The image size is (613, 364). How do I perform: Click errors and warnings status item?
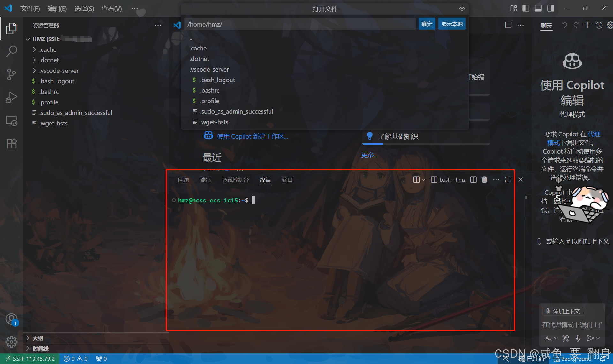[x=76, y=359]
